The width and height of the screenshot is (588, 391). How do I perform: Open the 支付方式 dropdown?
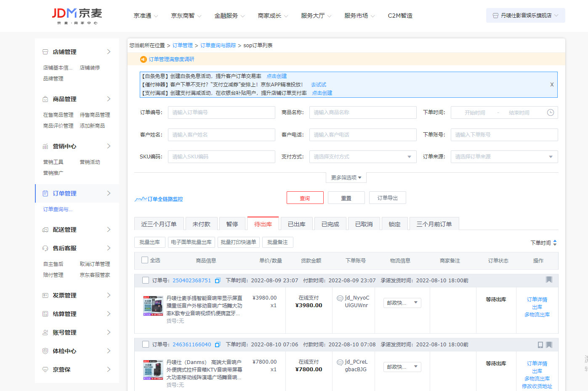[363, 157]
